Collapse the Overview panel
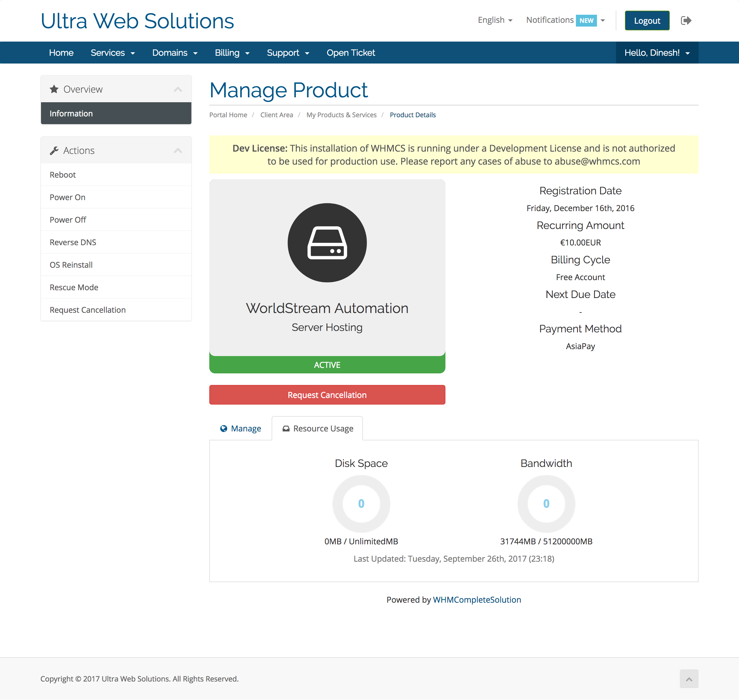 click(x=178, y=89)
